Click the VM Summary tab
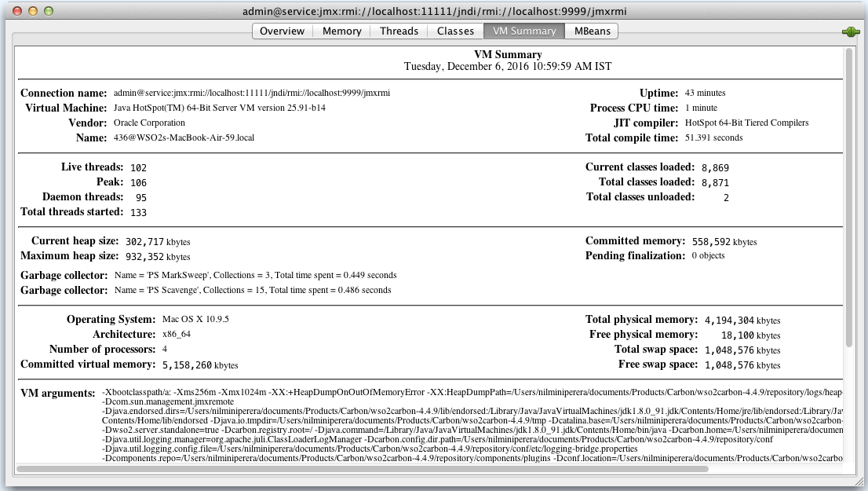 523,31
